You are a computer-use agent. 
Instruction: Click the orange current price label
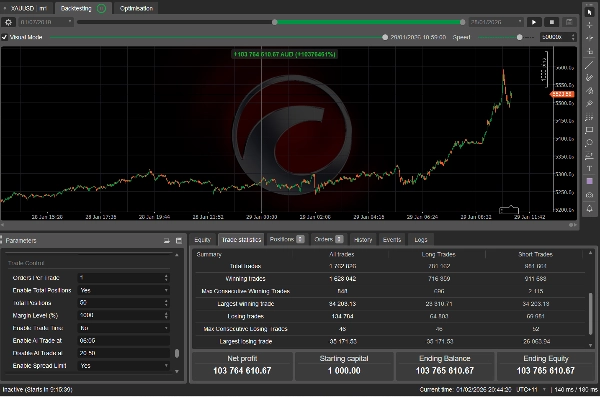pyautogui.click(x=562, y=94)
